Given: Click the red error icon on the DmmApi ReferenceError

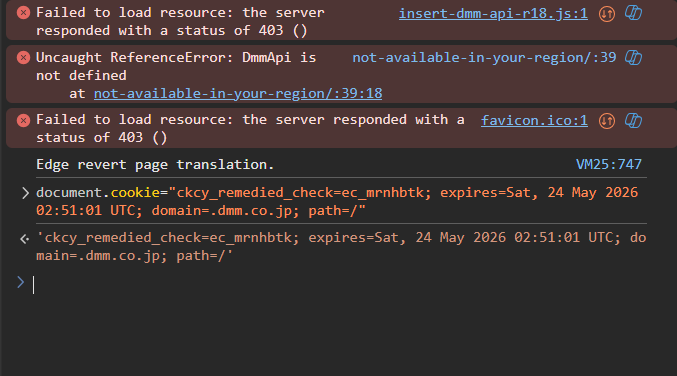Looking at the screenshot, I should (x=23, y=57).
